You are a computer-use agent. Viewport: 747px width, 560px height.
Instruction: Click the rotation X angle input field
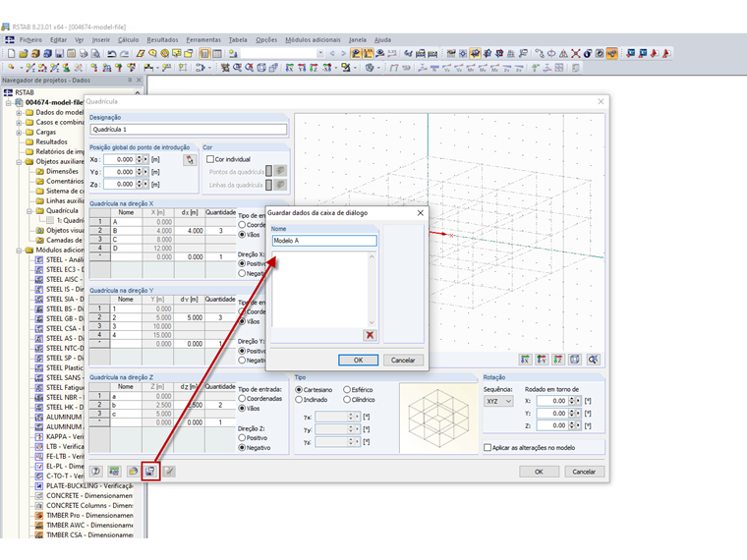pyautogui.click(x=552, y=401)
